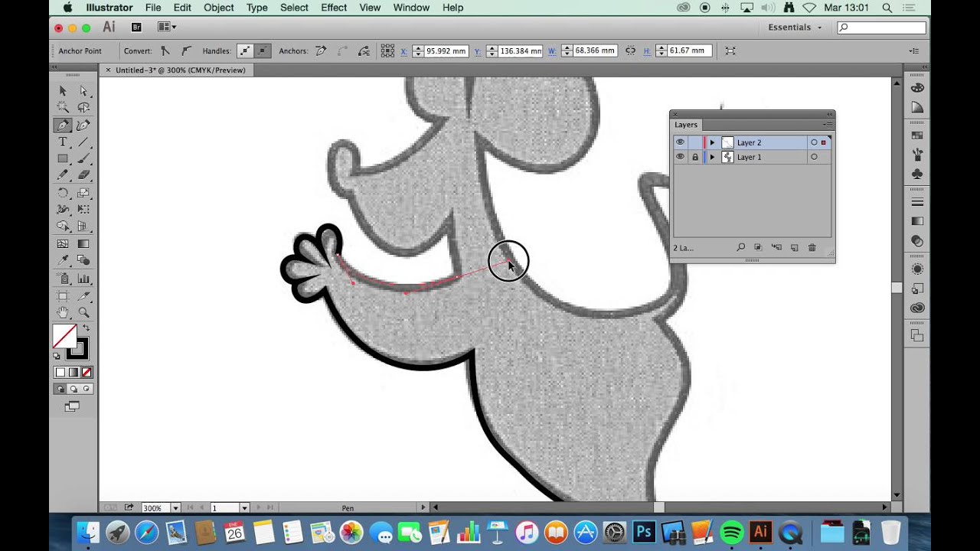Select the Column Graph tool
The width and height of the screenshot is (980, 551).
point(83,279)
